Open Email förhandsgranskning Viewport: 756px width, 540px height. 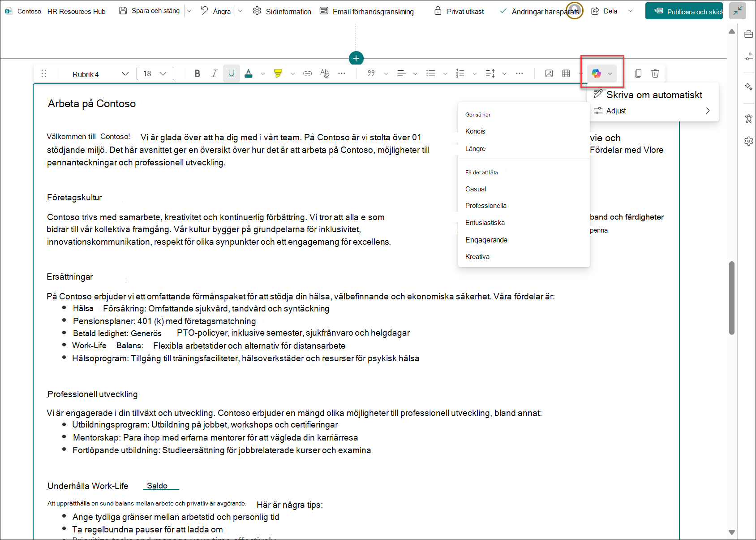pos(367,11)
